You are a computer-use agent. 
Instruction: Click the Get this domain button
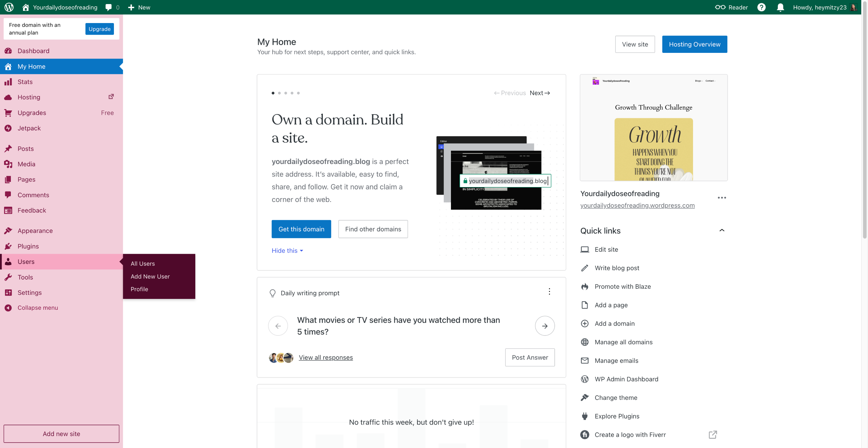(301, 229)
